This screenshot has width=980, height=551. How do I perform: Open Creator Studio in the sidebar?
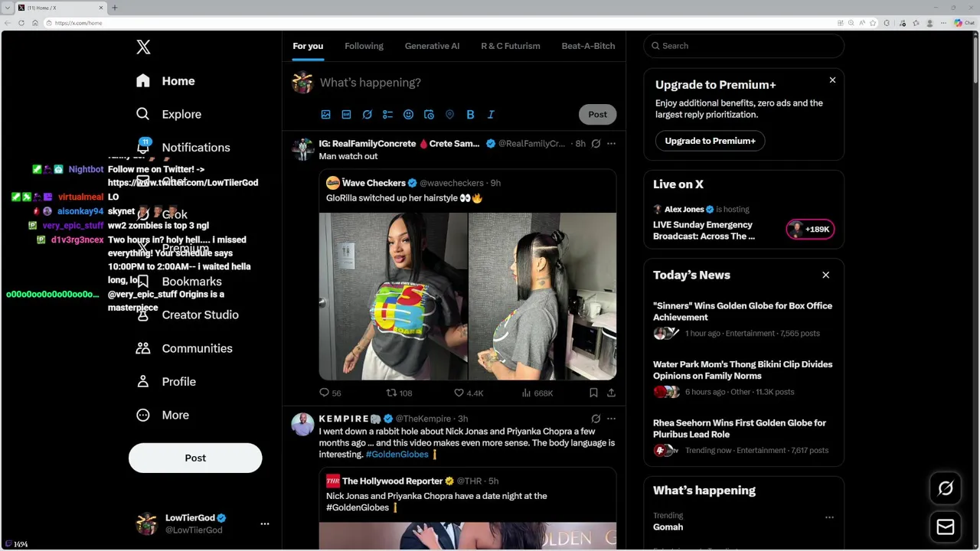[187, 315]
